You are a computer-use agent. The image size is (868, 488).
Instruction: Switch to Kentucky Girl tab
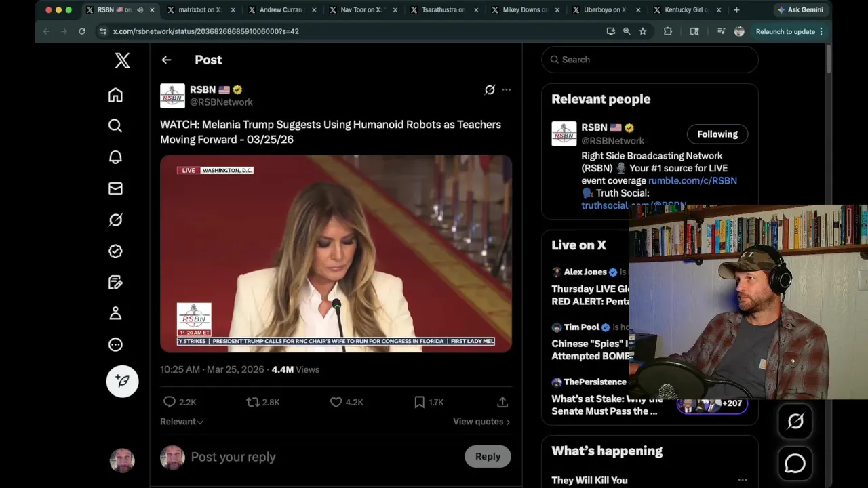pos(686,10)
